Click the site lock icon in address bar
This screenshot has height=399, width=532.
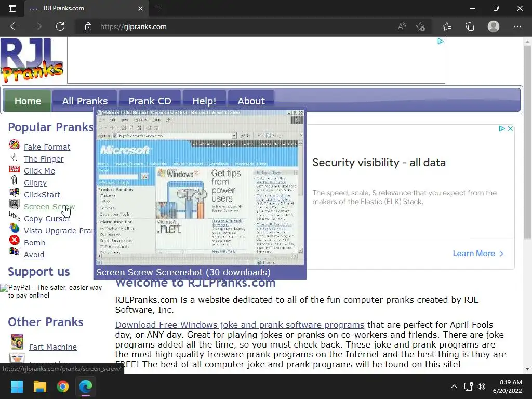88,26
